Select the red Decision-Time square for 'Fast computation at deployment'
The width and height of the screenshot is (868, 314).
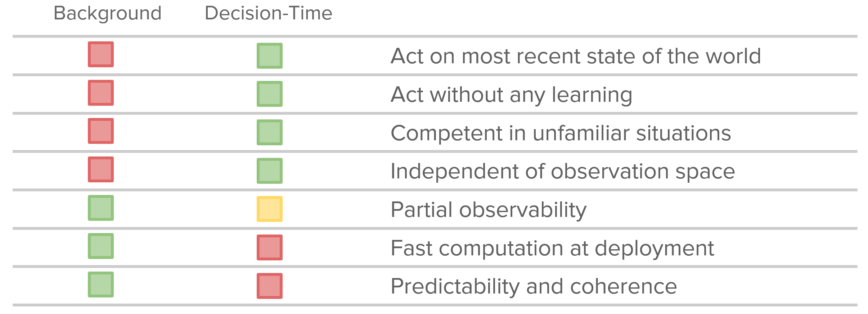click(269, 247)
